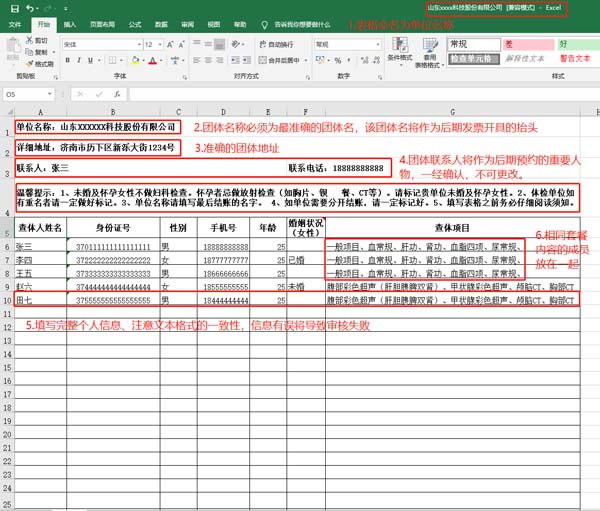Click the Align Right icon
Image resolution: width=600 pixels, height=511 pixels.
tap(220, 60)
